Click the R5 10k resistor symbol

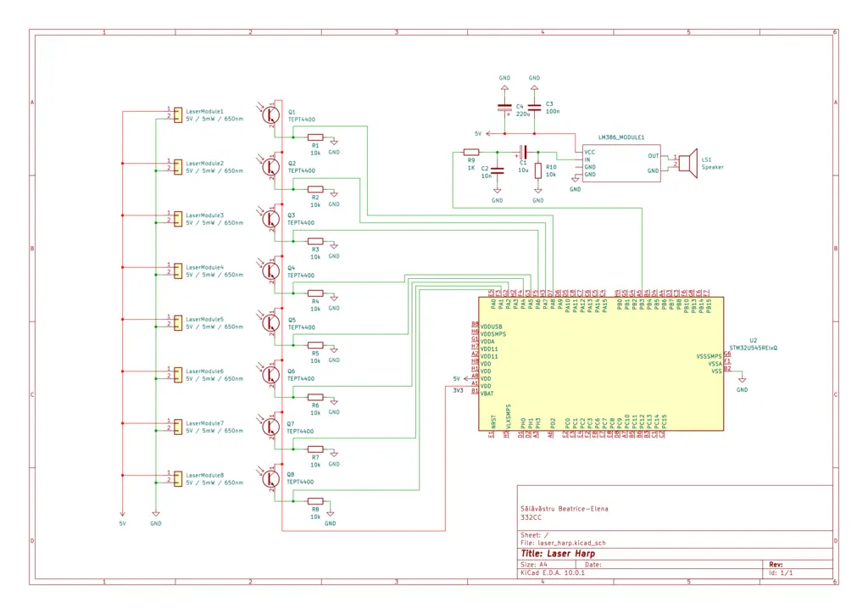pyautogui.click(x=315, y=345)
